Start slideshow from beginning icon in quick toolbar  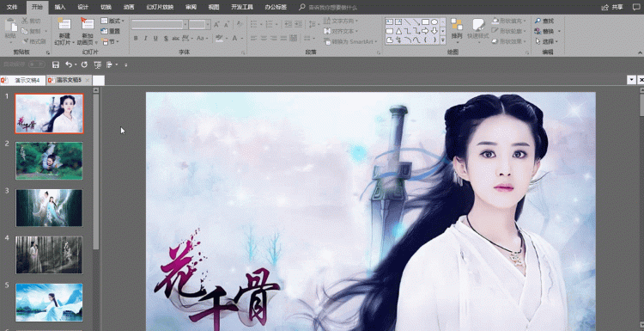click(97, 64)
